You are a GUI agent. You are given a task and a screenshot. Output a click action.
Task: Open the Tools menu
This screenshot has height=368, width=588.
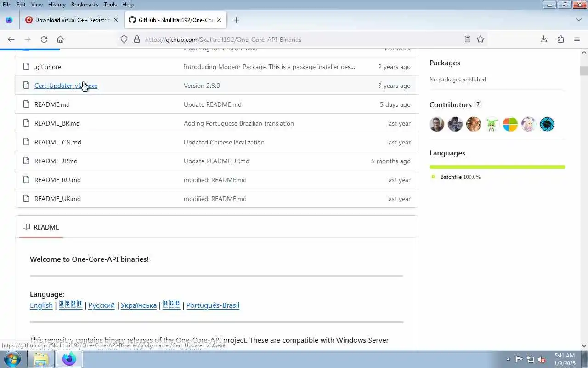click(110, 5)
